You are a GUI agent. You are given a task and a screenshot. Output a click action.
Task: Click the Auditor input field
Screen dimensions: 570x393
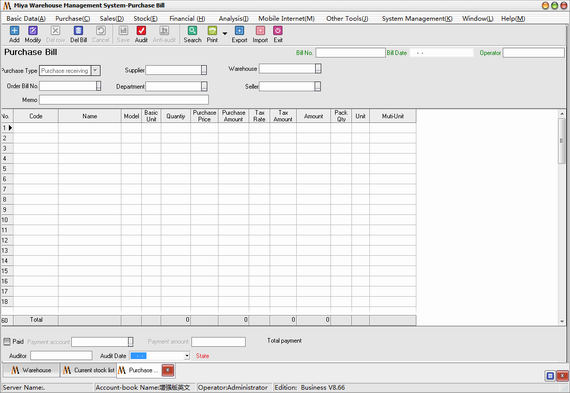point(61,356)
